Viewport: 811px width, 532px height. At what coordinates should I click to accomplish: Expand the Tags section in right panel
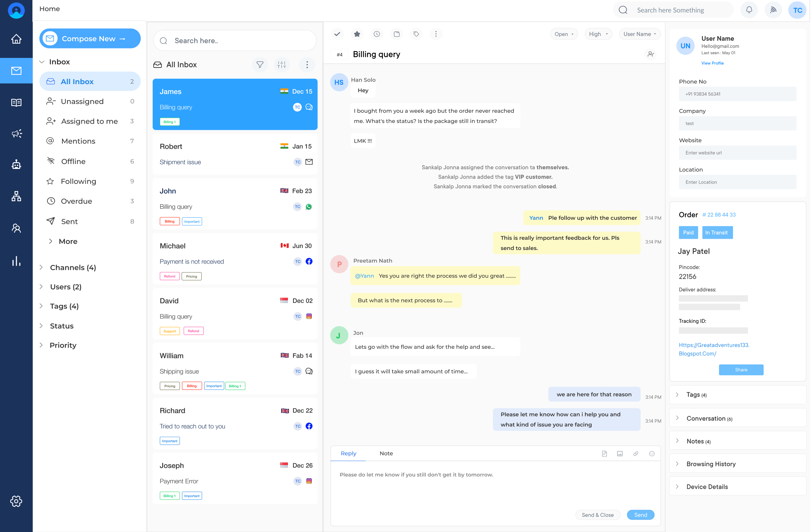coord(678,394)
